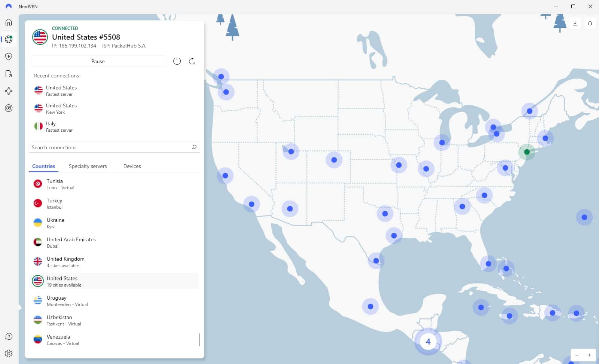Image resolution: width=599 pixels, height=364 pixels.
Task: Select Uzbekistan Tashkent - Virtual row
Action: [114, 320]
